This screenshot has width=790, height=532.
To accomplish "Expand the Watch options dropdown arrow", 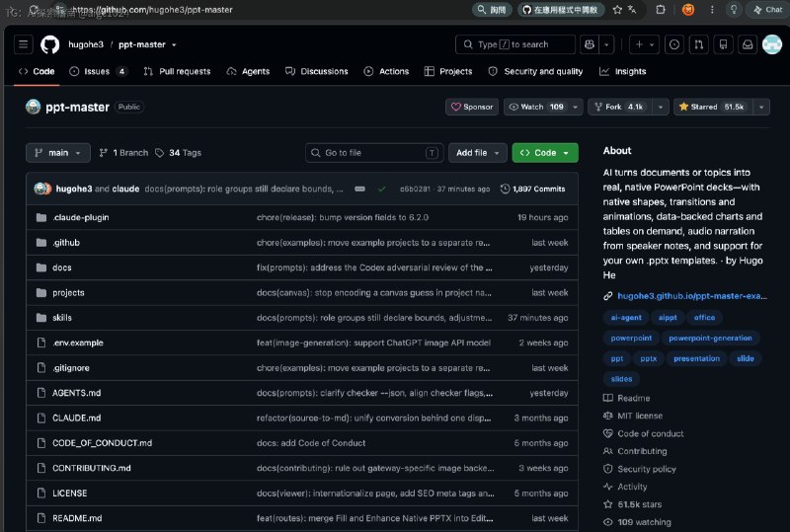I will 576,107.
